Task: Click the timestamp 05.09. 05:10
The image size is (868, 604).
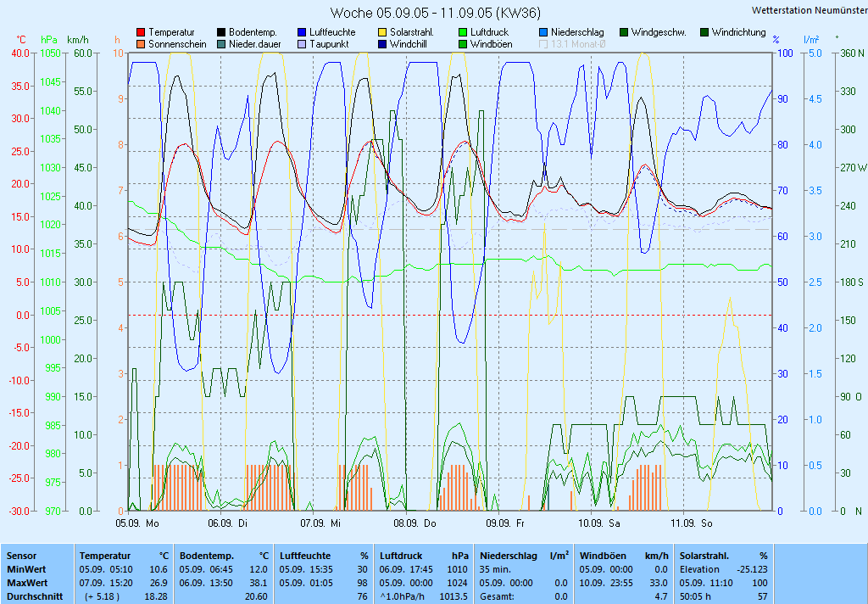Action: pos(106,570)
